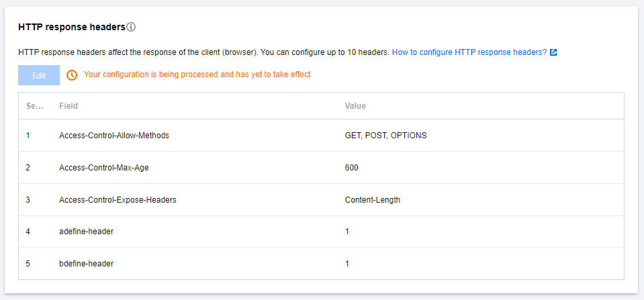Select the Access-Control-Expose-Headers field cell

[x=118, y=200]
